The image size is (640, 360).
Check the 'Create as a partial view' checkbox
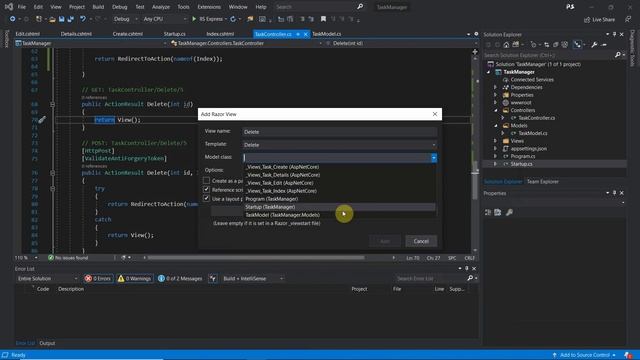pos(207,180)
